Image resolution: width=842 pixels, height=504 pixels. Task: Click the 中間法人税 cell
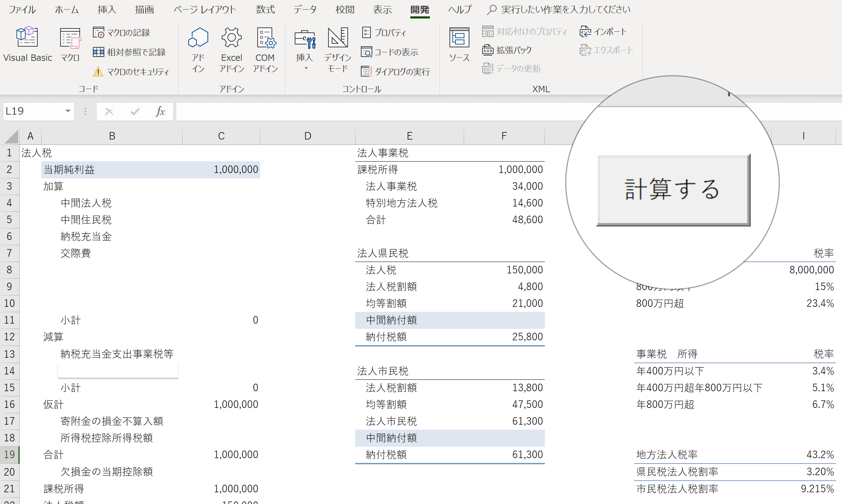pyautogui.click(x=86, y=203)
